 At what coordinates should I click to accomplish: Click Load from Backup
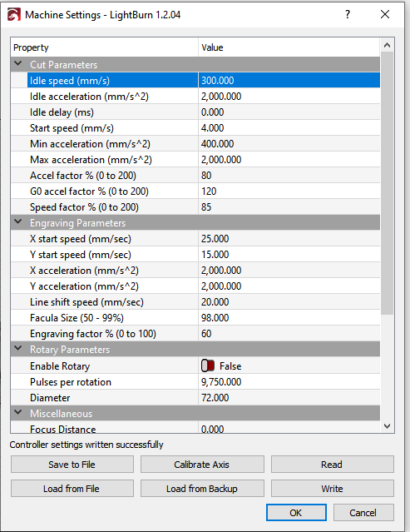tap(202, 488)
